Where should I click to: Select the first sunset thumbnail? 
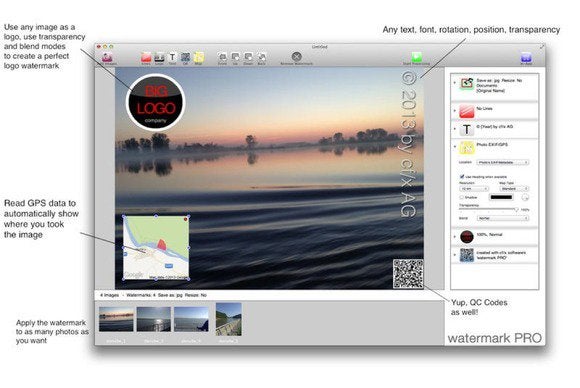click(x=116, y=319)
